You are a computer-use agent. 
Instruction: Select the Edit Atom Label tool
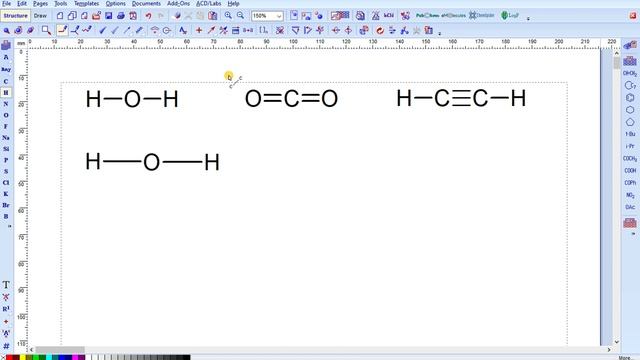(x=183, y=30)
